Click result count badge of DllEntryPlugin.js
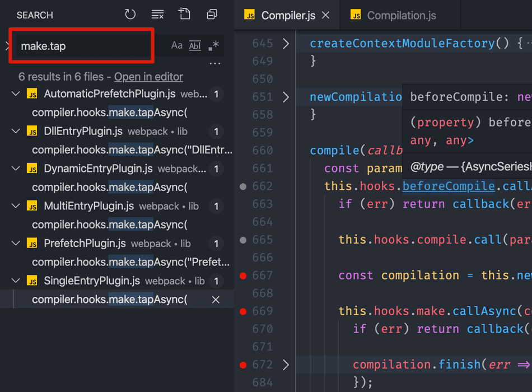Image resolution: width=532 pixels, height=392 pixels. pyautogui.click(x=216, y=132)
